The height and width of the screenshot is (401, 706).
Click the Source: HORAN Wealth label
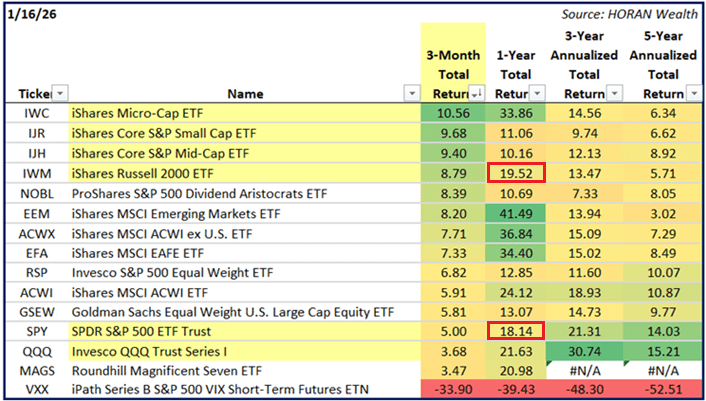[x=629, y=14]
